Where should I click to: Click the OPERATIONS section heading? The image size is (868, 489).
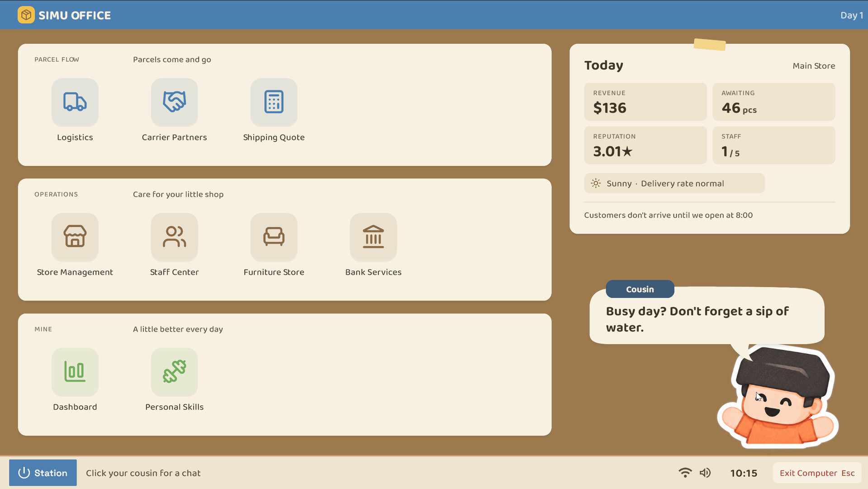(x=56, y=194)
